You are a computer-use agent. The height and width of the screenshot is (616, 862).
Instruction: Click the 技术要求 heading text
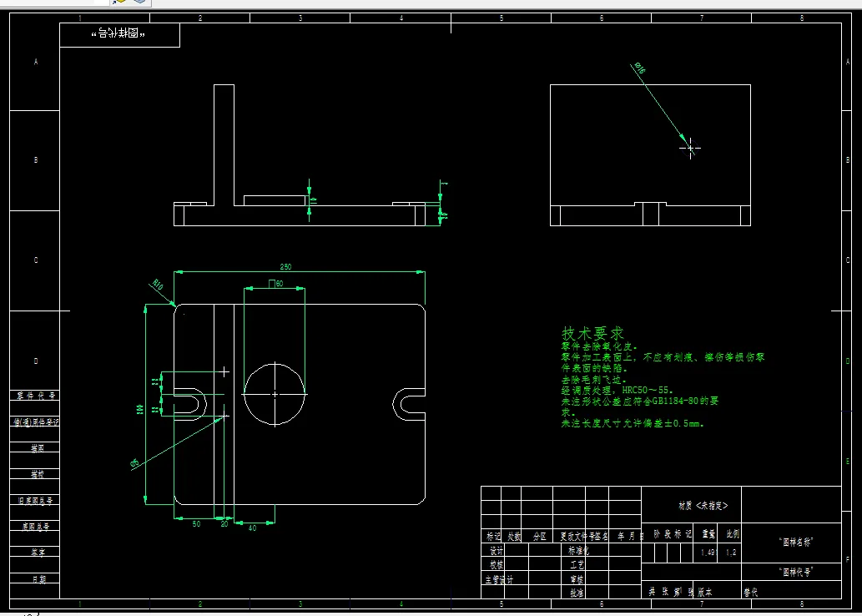coord(592,333)
